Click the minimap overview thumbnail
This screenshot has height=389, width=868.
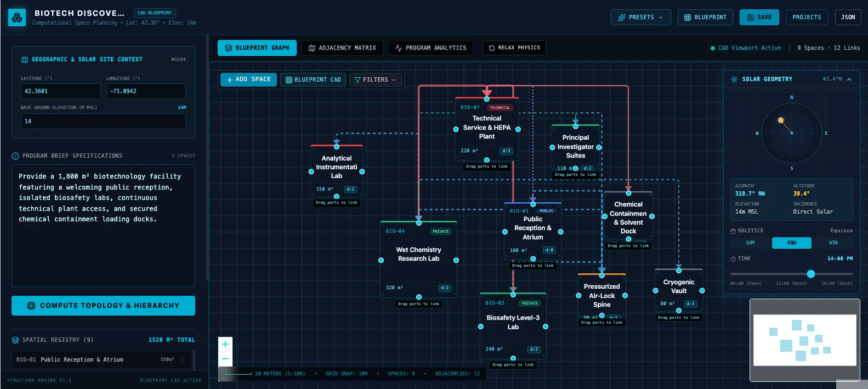point(805,340)
